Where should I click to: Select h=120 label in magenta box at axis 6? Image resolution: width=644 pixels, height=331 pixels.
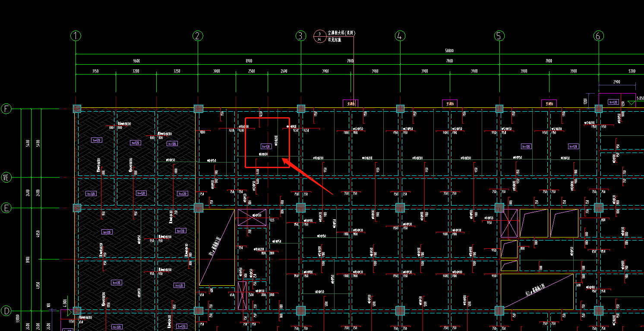[613, 102]
